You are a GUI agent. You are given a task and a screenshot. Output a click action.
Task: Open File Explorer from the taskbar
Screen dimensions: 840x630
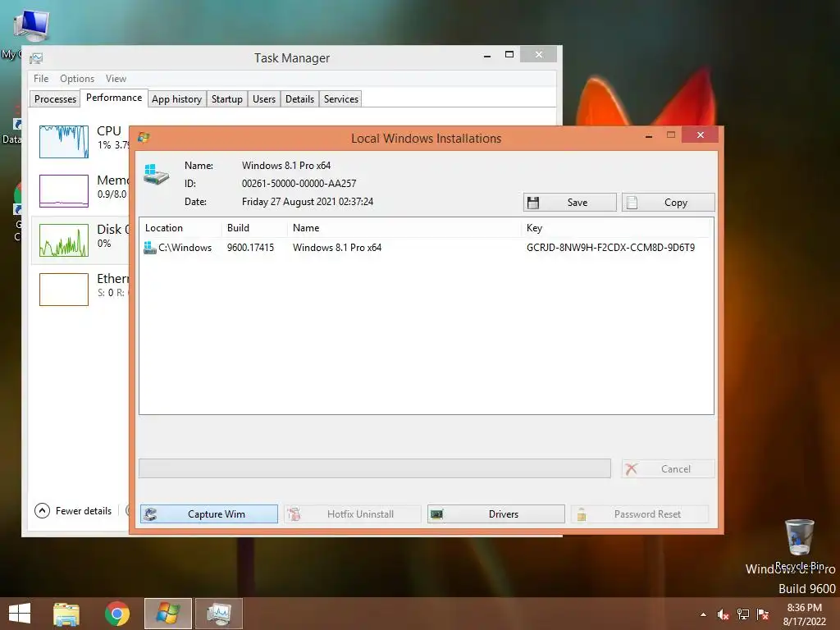66,614
